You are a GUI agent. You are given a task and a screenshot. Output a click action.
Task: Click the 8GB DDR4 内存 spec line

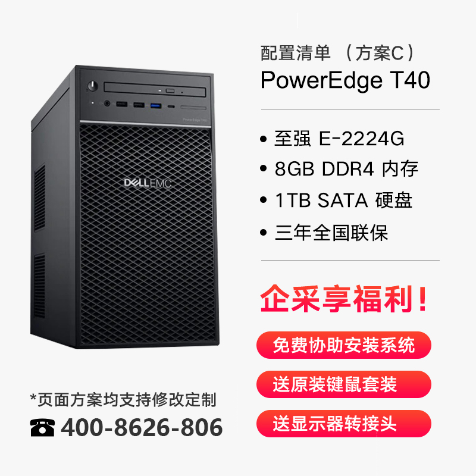[346, 169]
